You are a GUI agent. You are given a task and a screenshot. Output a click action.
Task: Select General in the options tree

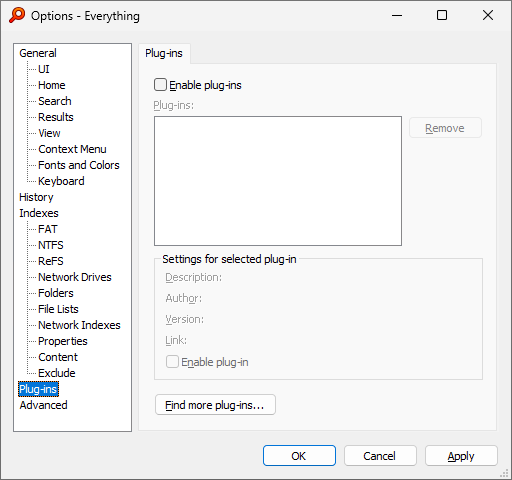(x=38, y=53)
